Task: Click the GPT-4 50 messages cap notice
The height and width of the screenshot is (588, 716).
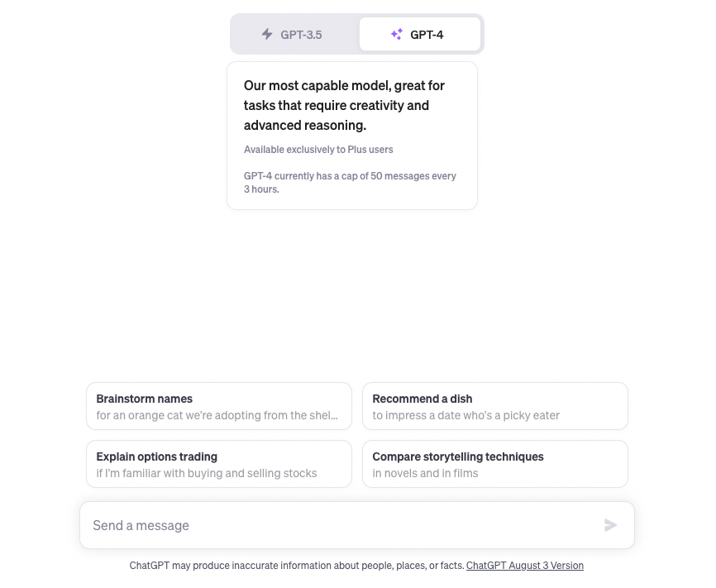Action: tap(350, 182)
